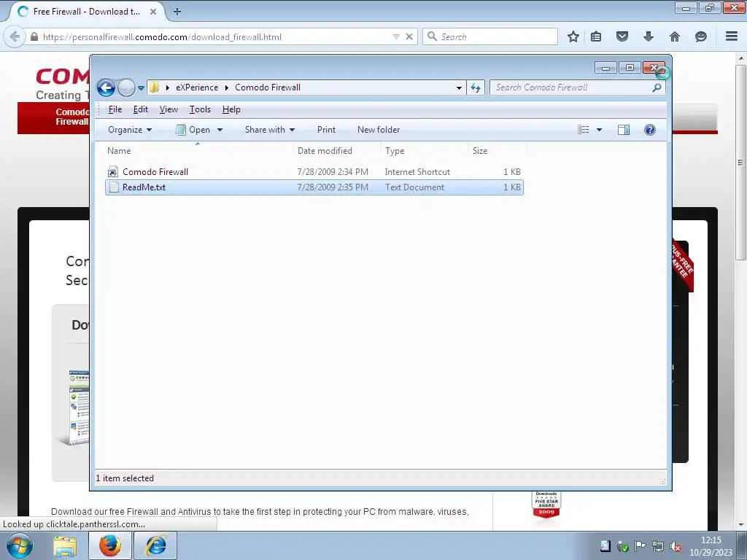Open the Tools menu
747x560 pixels.
point(200,109)
